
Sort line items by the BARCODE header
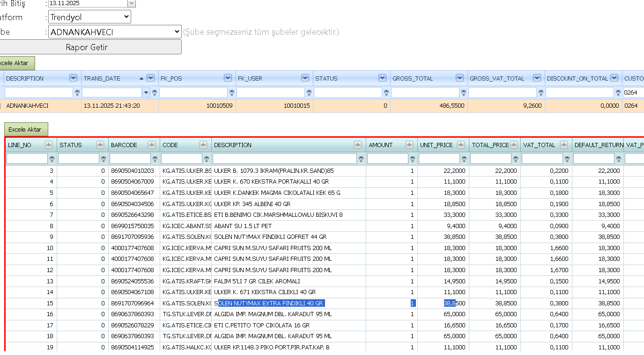tap(124, 145)
